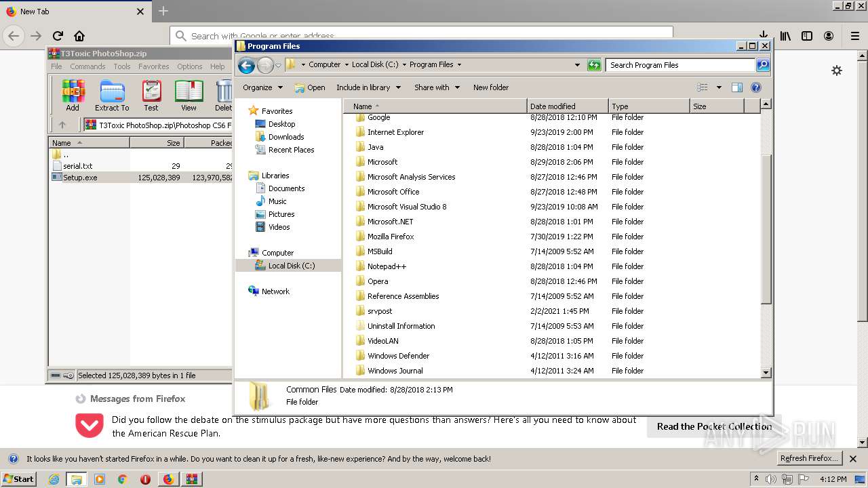Click the search magnifier icon in Explorer
The image size is (868, 488).
(763, 65)
